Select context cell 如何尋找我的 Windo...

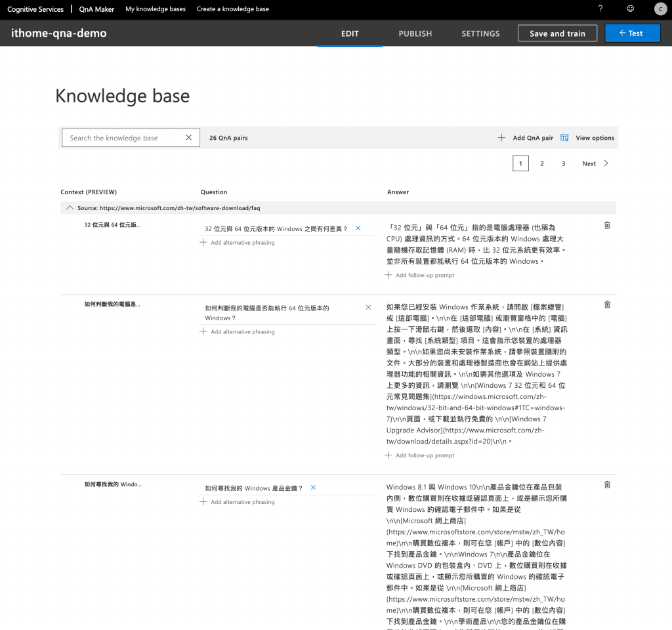[113, 484]
